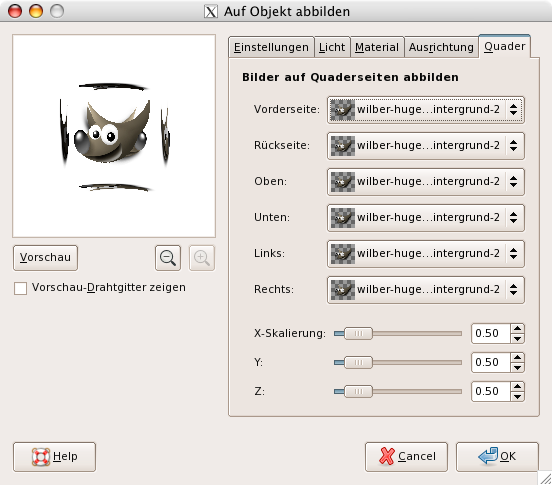
Task: Select the Quader tab
Action: (x=504, y=46)
